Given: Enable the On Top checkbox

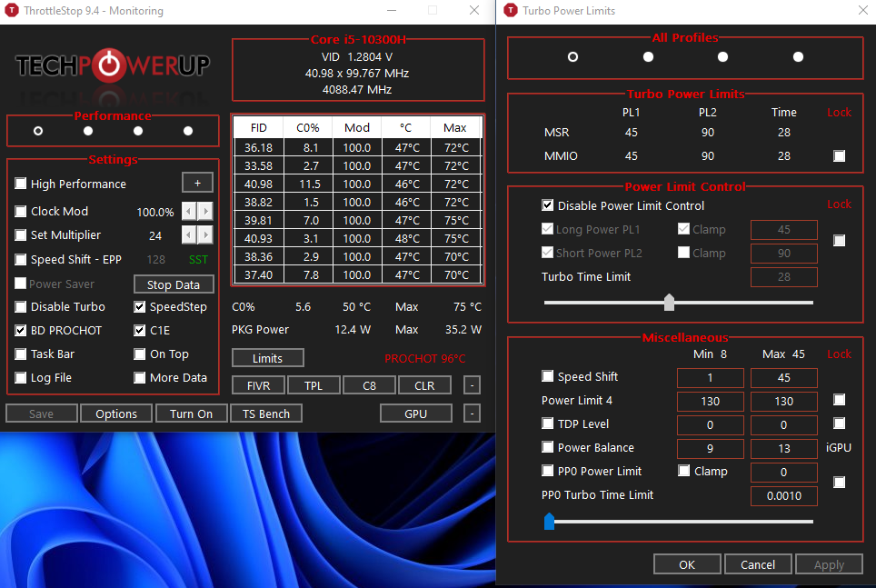Looking at the screenshot, I should [140, 354].
